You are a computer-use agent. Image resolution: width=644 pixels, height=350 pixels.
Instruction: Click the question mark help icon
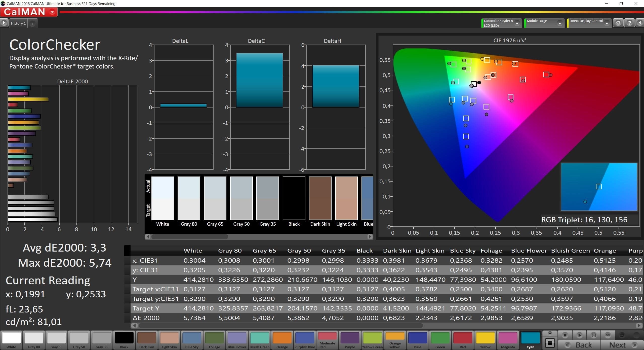629,23
